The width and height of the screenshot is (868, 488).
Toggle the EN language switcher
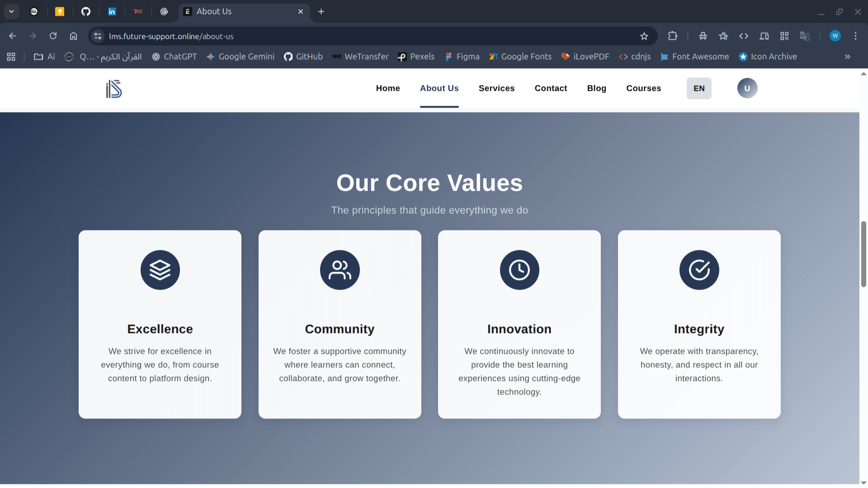[698, 88]
